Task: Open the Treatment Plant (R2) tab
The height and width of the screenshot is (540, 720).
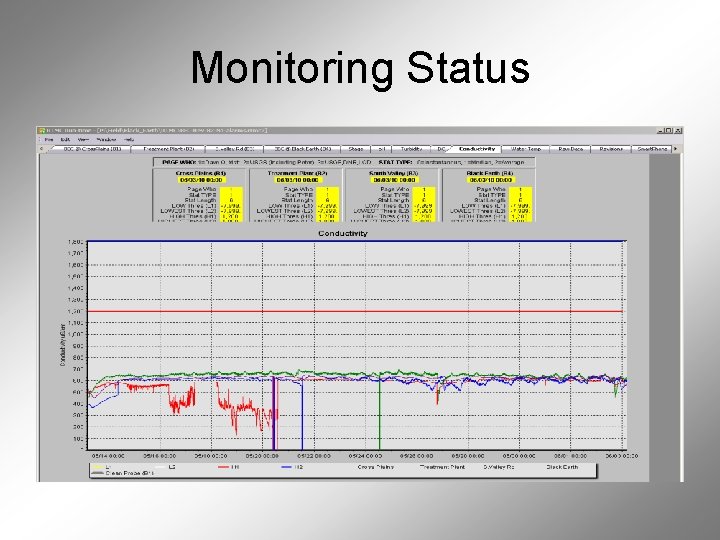Action: (169, 149)
